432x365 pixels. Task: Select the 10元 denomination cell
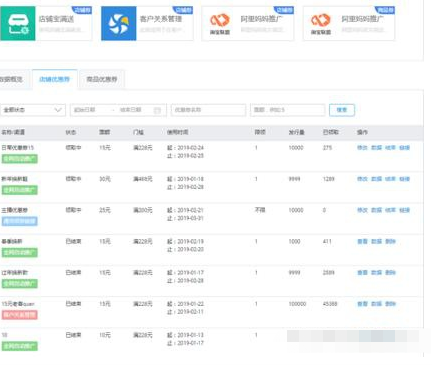coord(105,335)
